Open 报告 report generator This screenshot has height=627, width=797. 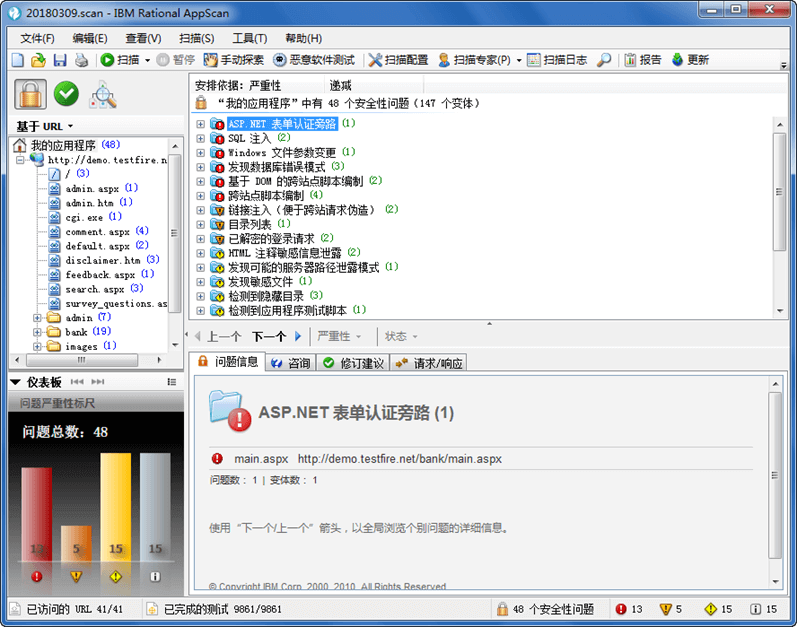point(643,60)
